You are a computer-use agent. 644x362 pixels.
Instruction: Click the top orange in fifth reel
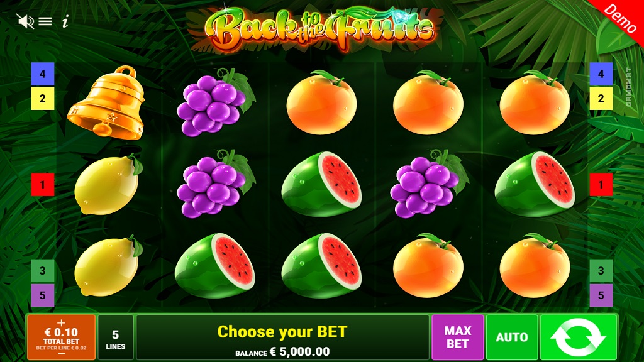[535, 102]
